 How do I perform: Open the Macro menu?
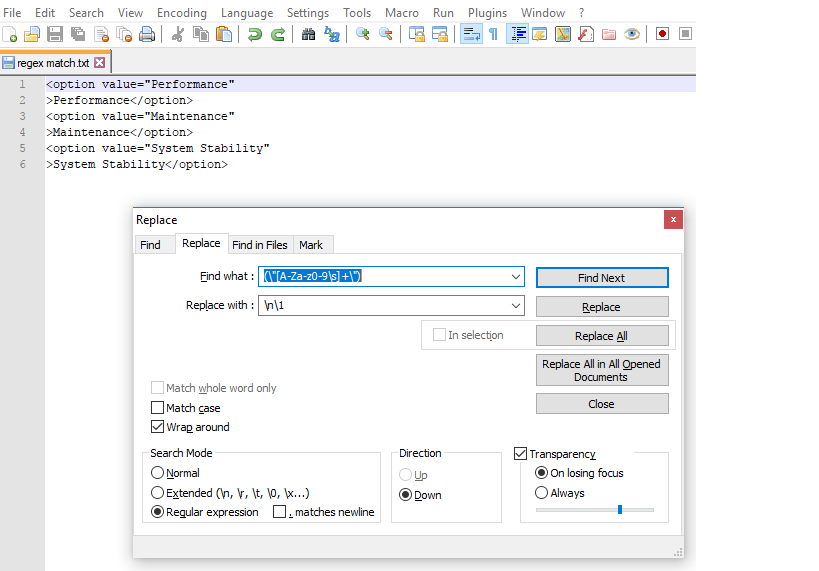402,13
